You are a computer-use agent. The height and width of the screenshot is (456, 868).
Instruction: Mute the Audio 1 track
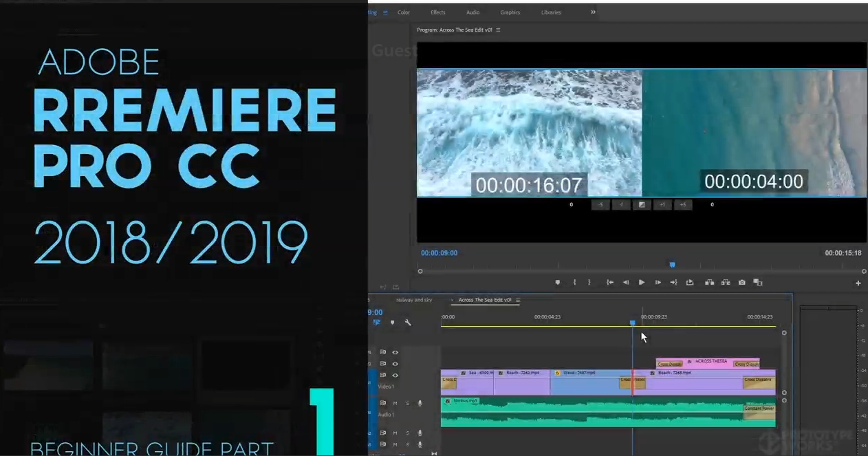[x=395, y=403]
